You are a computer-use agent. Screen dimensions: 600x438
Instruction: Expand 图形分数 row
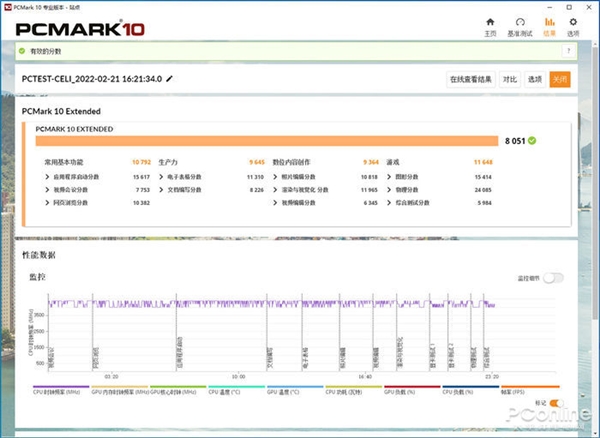[389, 177]
